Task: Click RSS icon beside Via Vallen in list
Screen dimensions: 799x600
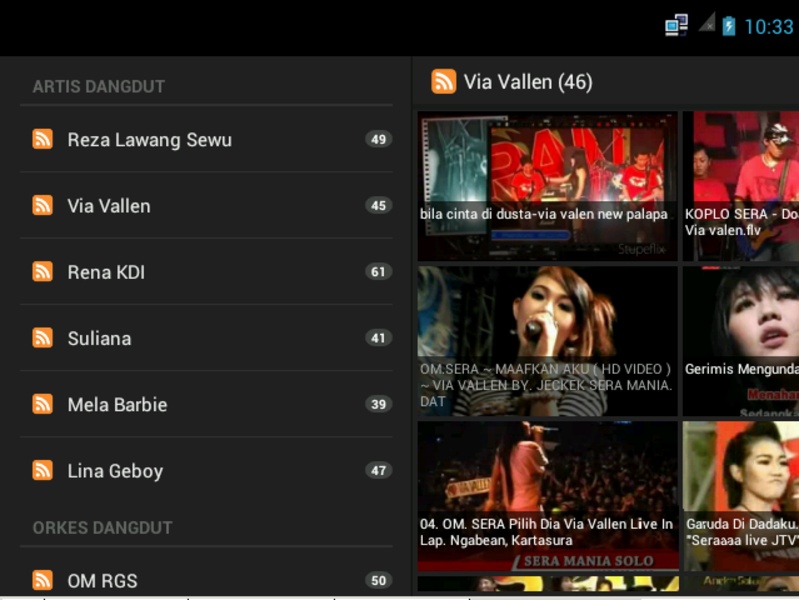Action: coord(42,205)
